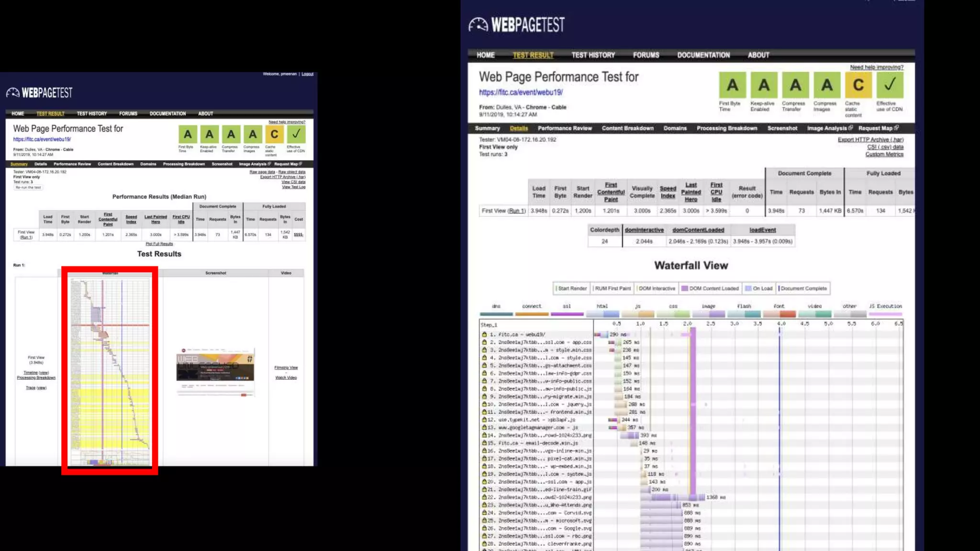This screenshot has height=551, width=980.
Task: Click the lock icon on www.googletagmanager.com row
Action: click(x=484, y=427)
